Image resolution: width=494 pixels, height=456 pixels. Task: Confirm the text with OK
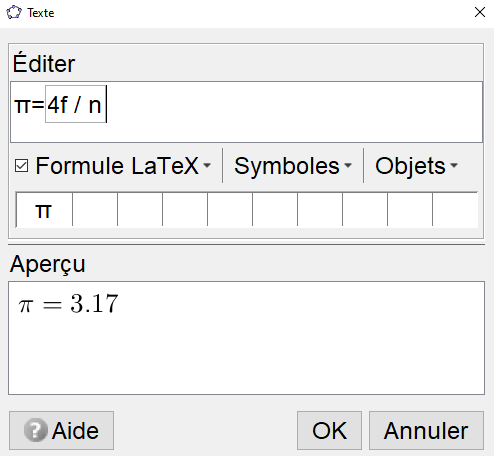coord(329,430)
